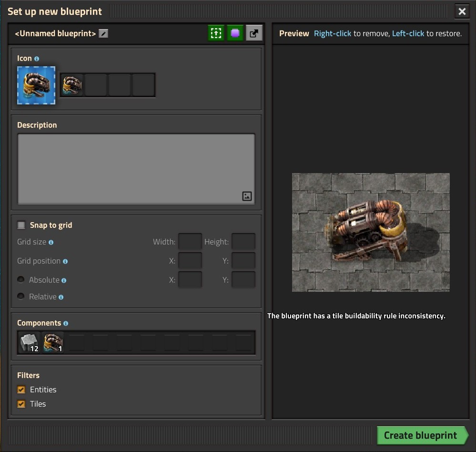Enable the Snap to grid checkbox

tap(21, 225)
